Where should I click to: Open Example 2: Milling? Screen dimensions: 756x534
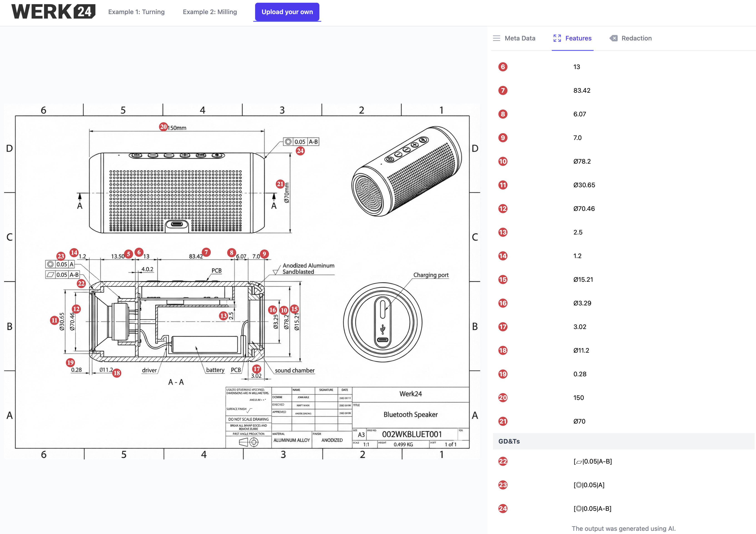[x=210, y=12]
